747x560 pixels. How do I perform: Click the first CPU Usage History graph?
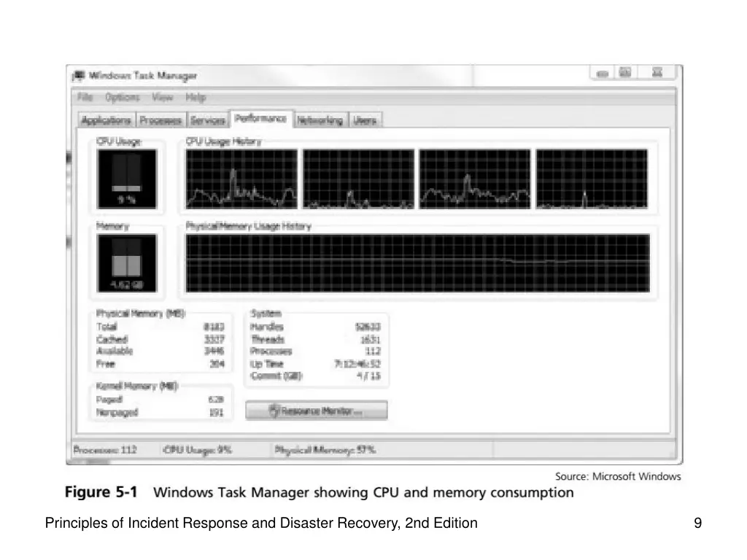click(241, 179)
